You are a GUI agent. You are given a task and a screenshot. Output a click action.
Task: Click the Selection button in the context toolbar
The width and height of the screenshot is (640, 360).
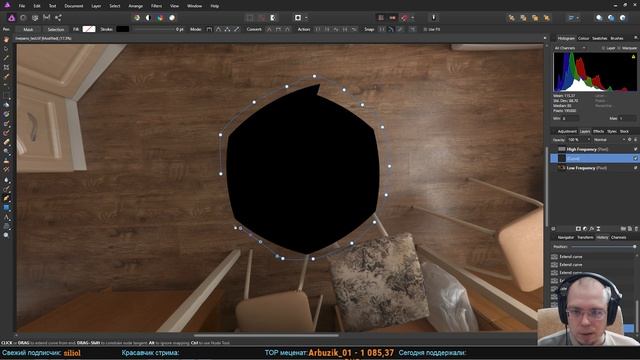[56, 29]
